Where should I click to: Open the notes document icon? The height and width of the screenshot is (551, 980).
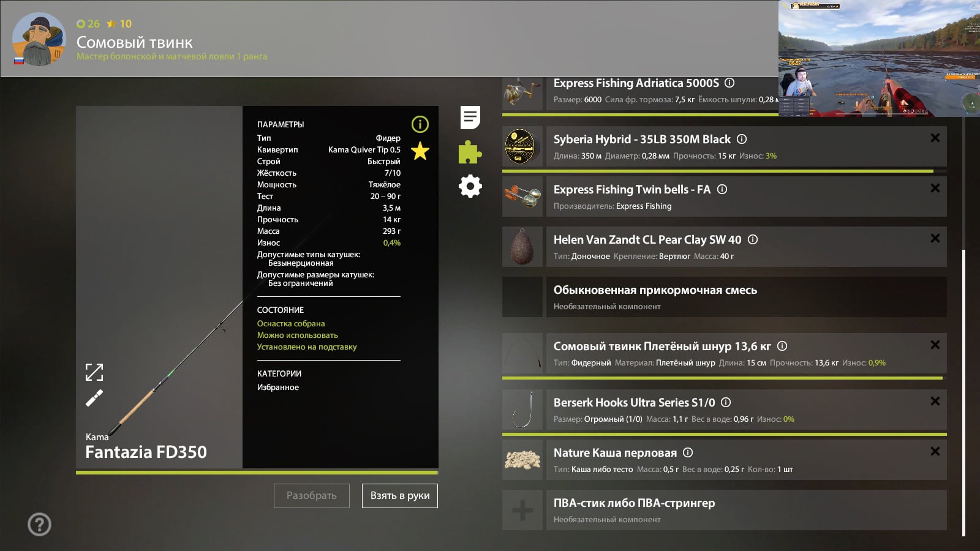(470, 118)
